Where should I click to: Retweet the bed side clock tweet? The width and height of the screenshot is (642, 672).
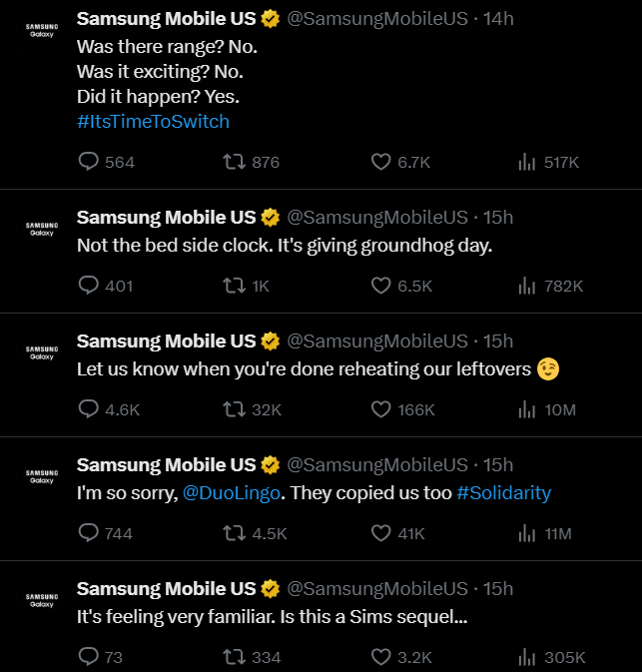(234, 286)
